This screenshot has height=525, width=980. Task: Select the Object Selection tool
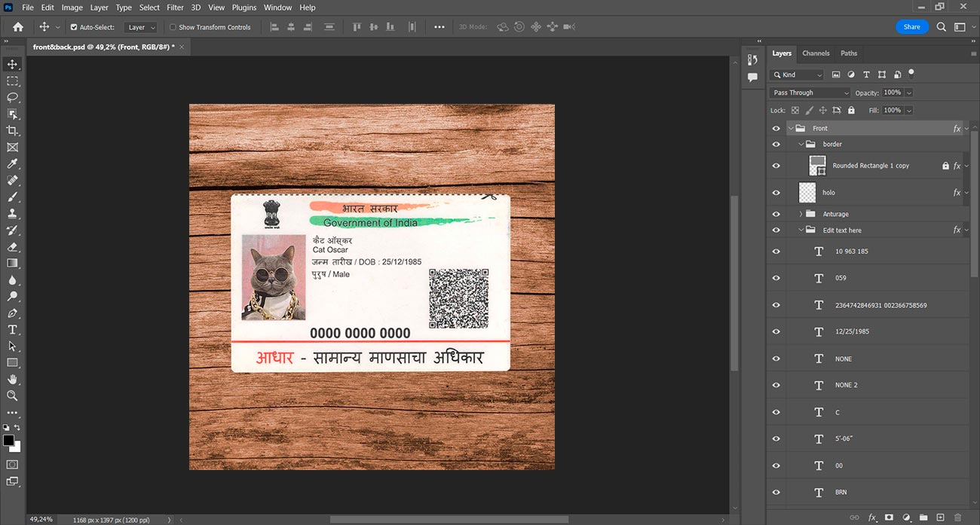coord(12,114)
